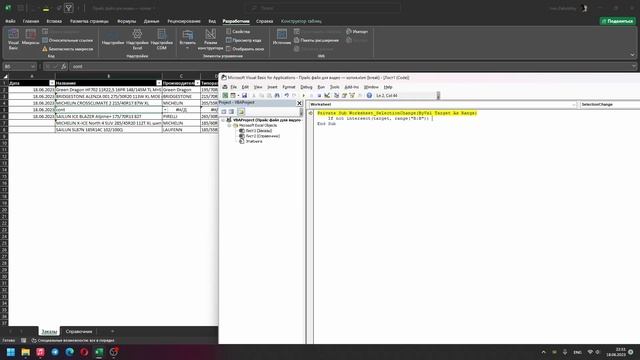Collapse Microsoft Excel Objects folder
This screenshot has height=360, width=640.
coord(229,125)
